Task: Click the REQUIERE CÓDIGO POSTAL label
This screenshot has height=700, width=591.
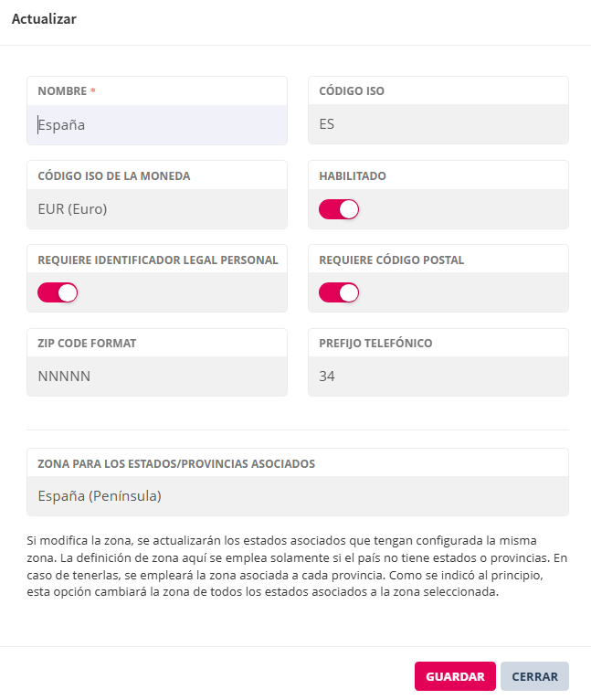Action: pyautogui.click(x=391, y=260)
